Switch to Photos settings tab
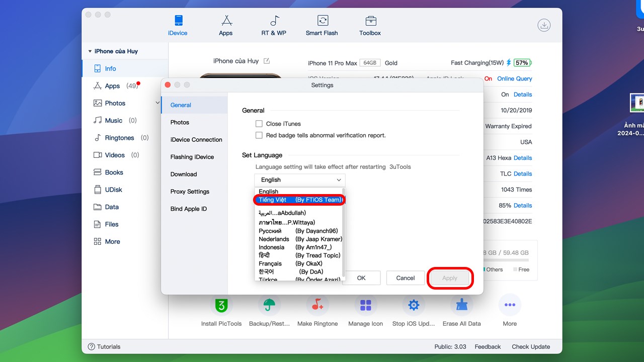644x362 pixels. click(194, 122)
